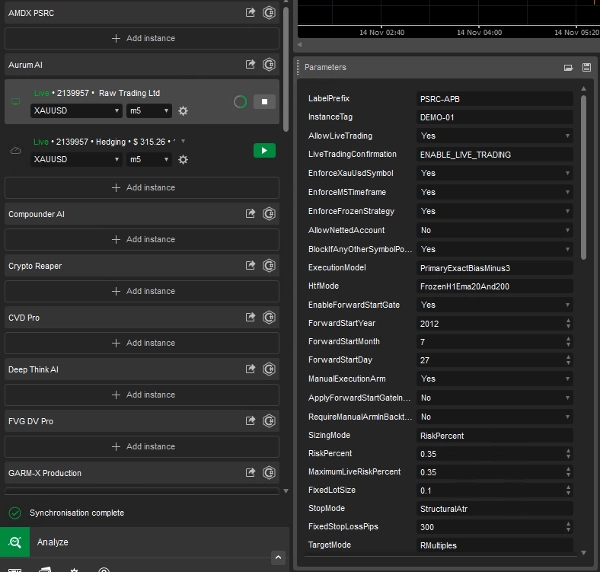This screenshot has height=572, width=600.
Task: Click Parameters panel save preset icon
Action: (x=587, y=67)
